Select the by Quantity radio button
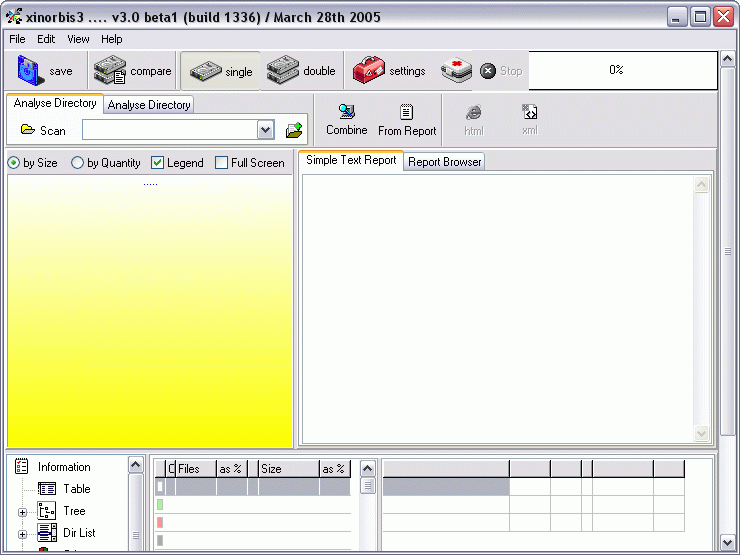 tap(77, 163)
